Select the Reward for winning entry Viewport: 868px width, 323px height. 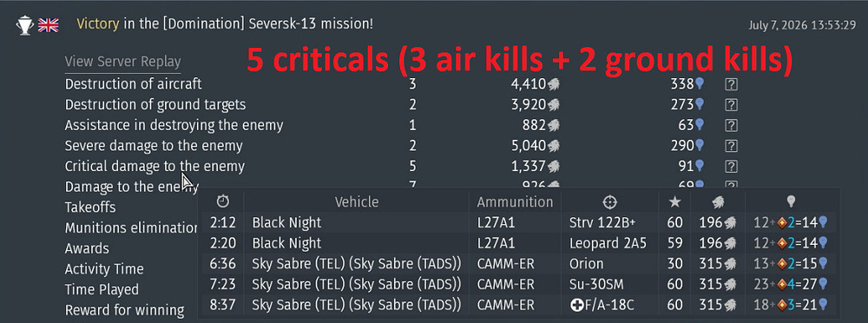point(124,310)
